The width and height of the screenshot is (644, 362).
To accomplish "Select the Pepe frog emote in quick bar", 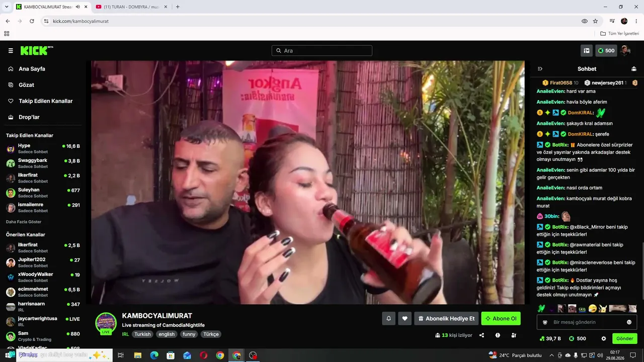I will pyautogui.click(x=582, y=309).
